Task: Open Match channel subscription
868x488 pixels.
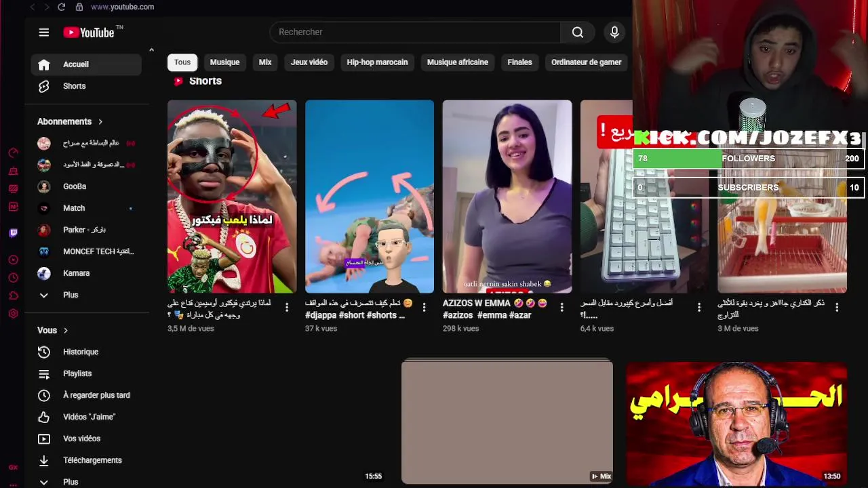Action: click(x=86, y=208)
